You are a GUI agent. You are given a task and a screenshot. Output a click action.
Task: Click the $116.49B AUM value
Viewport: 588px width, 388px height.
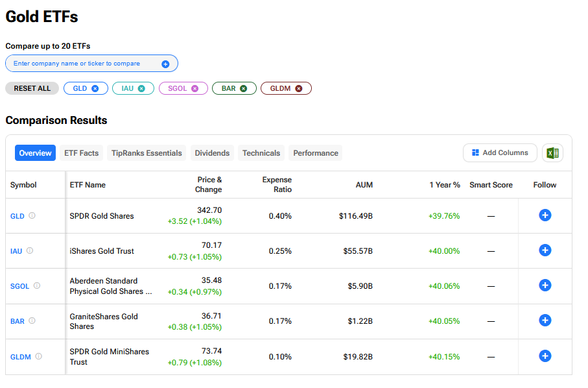(x=356, y=216)
